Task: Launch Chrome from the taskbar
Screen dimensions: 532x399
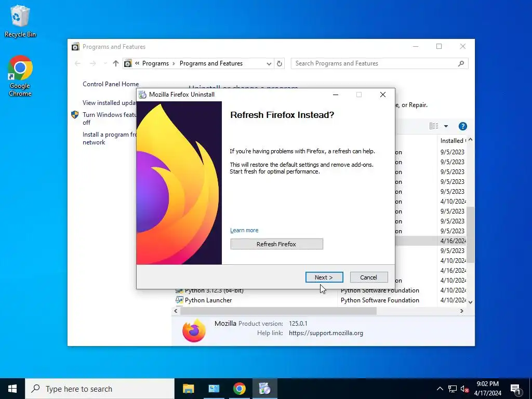Action: tap(239, 389)
